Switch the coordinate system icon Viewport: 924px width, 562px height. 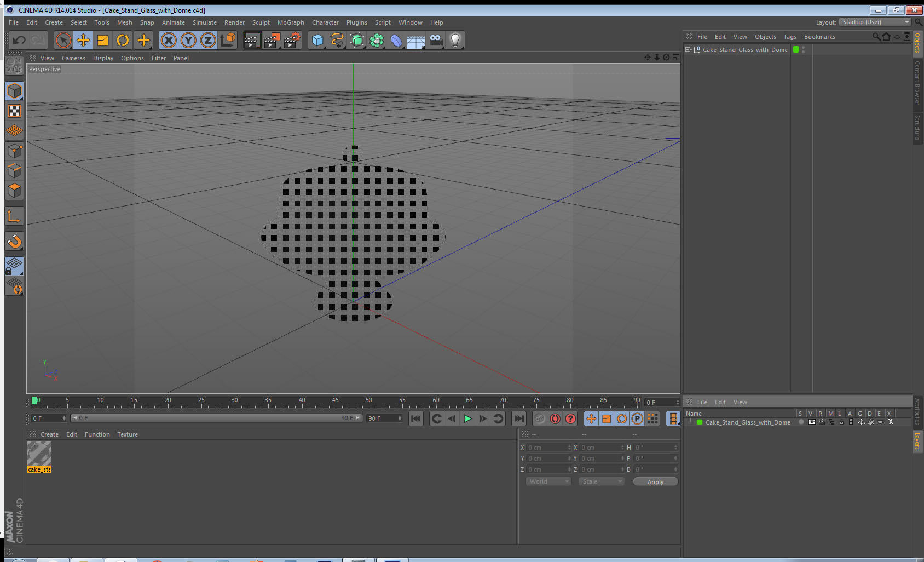(228, 40)
